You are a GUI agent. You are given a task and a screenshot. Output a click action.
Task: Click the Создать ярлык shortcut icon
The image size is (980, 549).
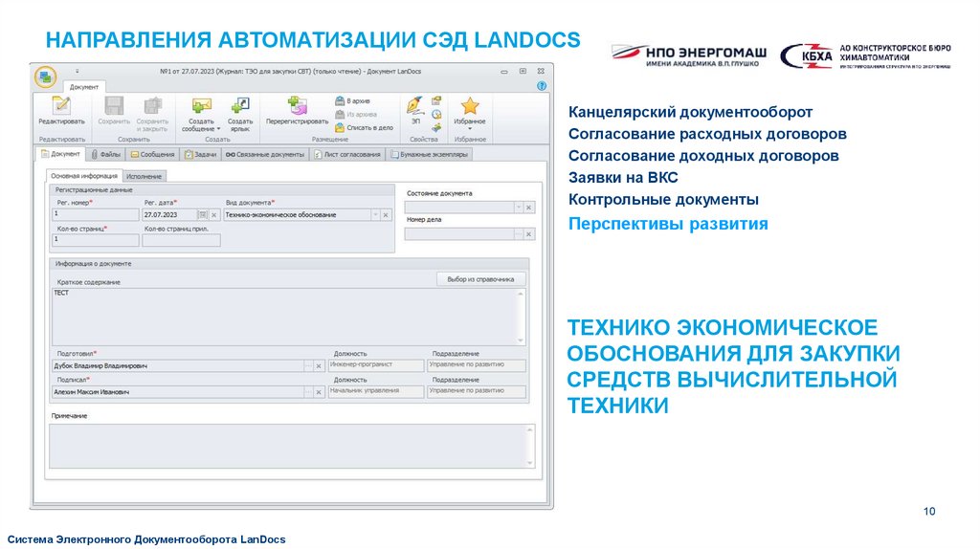coord(240,106)
